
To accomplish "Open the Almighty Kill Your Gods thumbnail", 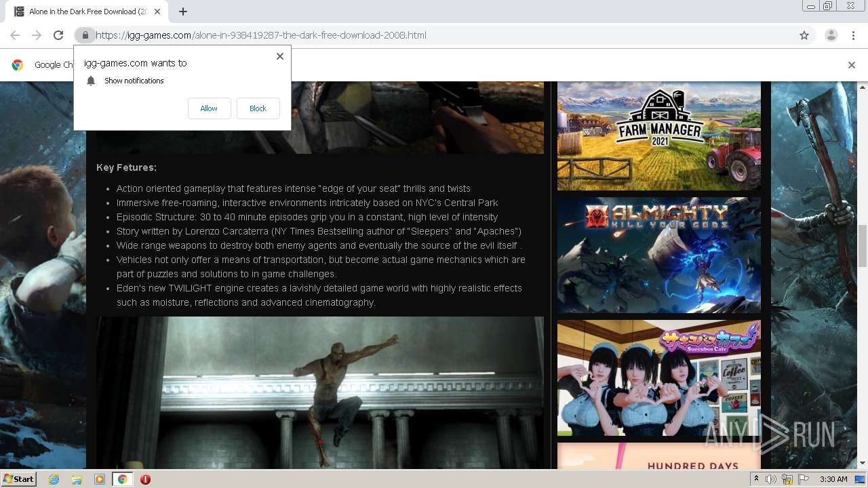I will coord(658,255).
